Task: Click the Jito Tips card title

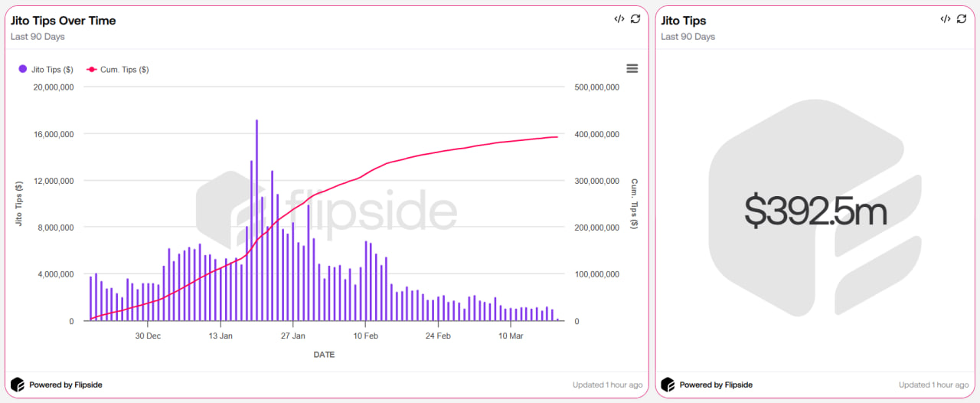Action: point(684,21)
